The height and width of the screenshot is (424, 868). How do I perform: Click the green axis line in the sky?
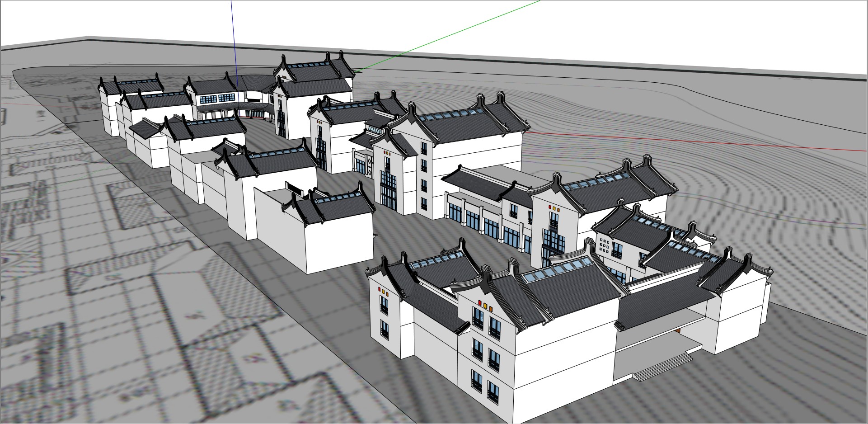click(447, 36)
